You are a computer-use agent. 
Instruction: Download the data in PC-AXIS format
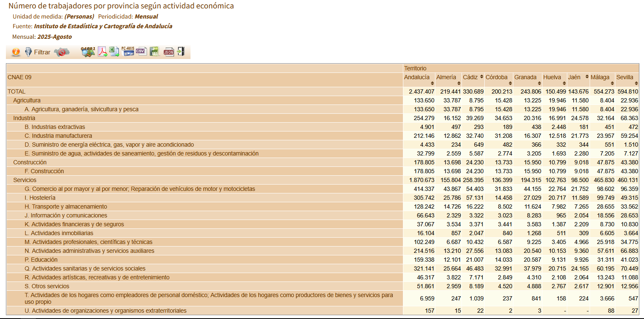128,52
